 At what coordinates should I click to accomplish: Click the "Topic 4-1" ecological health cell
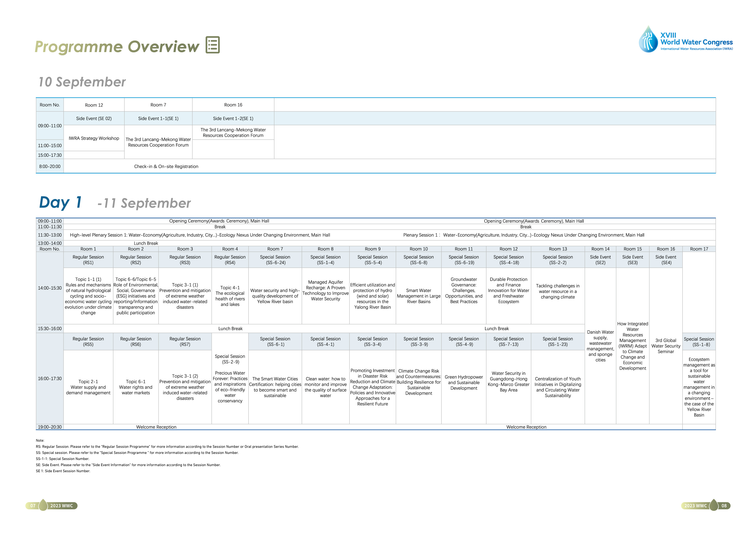230,296
